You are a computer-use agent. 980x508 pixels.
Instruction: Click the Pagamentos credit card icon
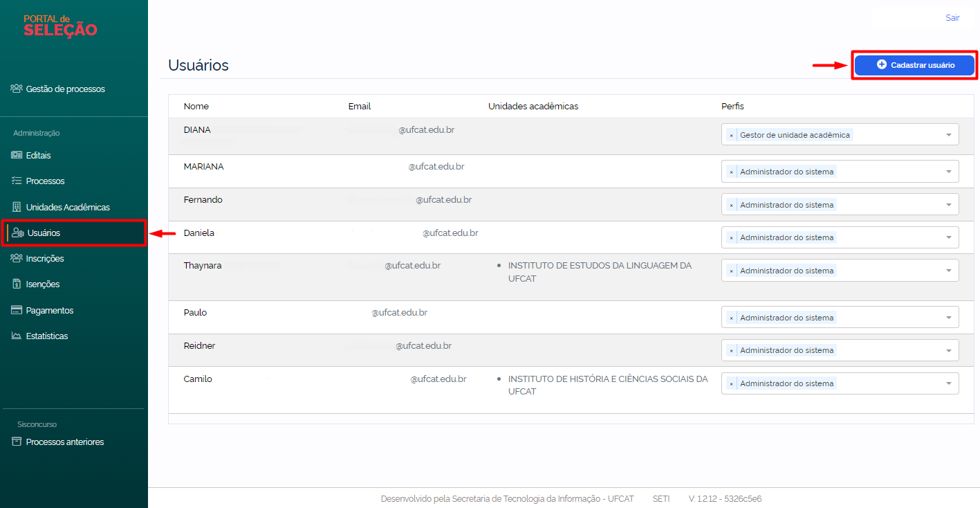17,310
